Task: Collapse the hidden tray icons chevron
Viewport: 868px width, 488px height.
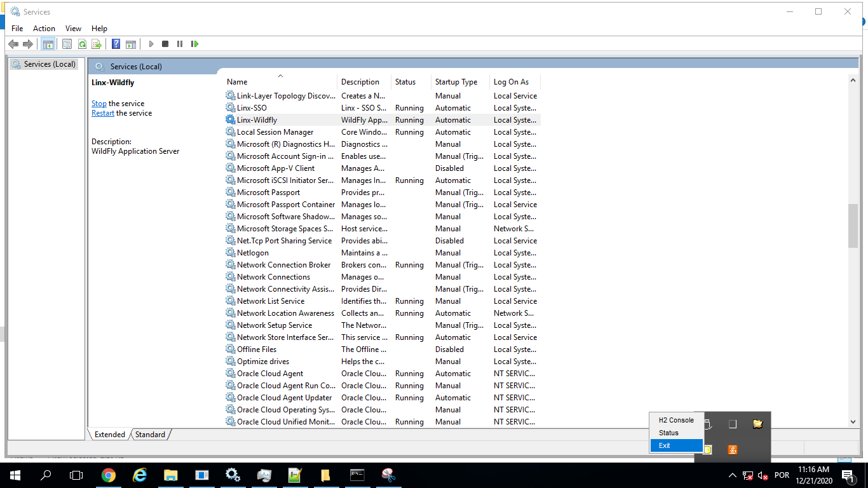Action: point(732,475)
